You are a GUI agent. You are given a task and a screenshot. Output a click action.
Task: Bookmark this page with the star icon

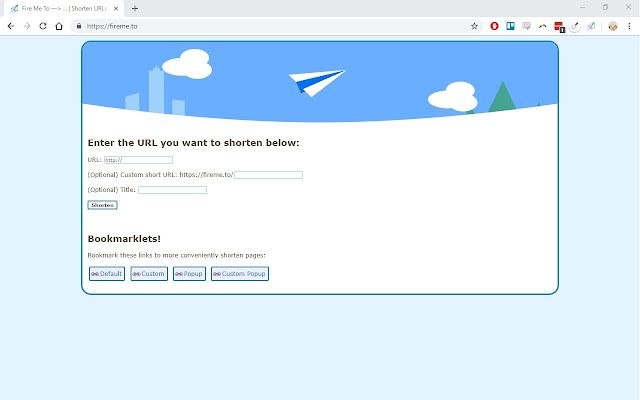tap(474, 26)
